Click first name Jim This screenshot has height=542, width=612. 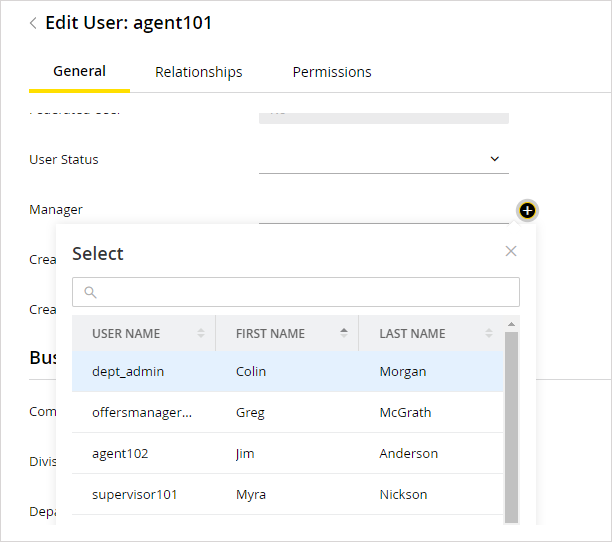point(245,454)
